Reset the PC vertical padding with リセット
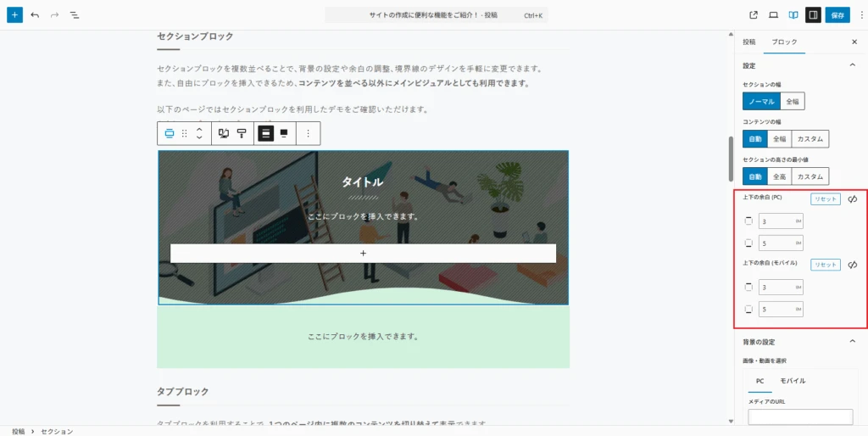Screen dimensions: 868x436 pos(826,198)
